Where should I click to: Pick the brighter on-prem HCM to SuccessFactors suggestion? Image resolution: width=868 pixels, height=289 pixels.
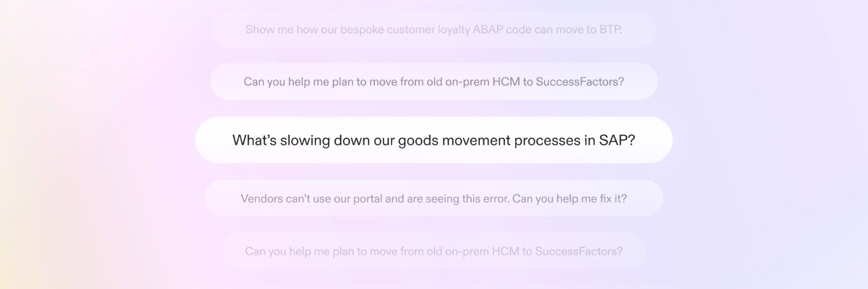433,81
